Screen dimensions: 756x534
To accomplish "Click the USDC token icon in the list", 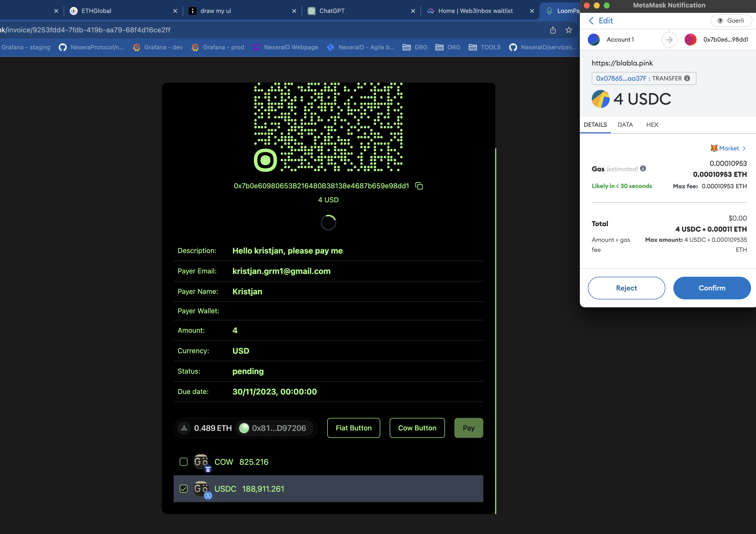I will (x=202, y=489).
